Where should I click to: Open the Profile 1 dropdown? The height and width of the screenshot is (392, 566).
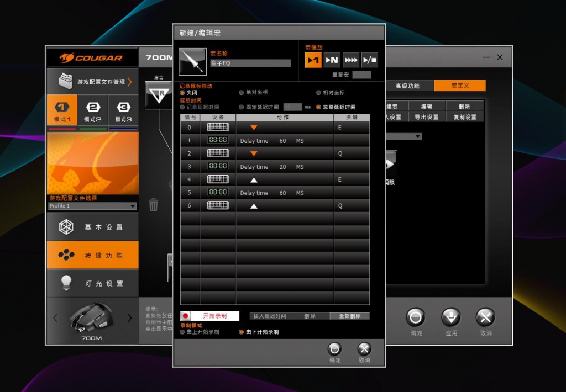tap(92, 206)
